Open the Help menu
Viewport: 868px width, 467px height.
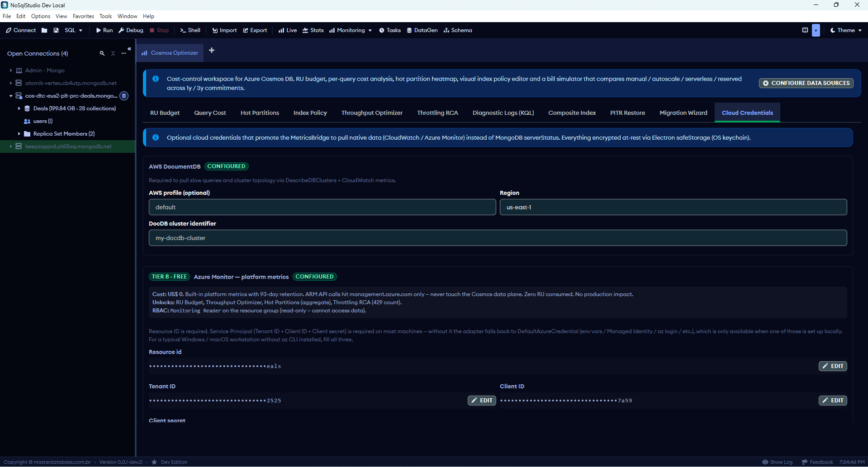tap(148, 16)
